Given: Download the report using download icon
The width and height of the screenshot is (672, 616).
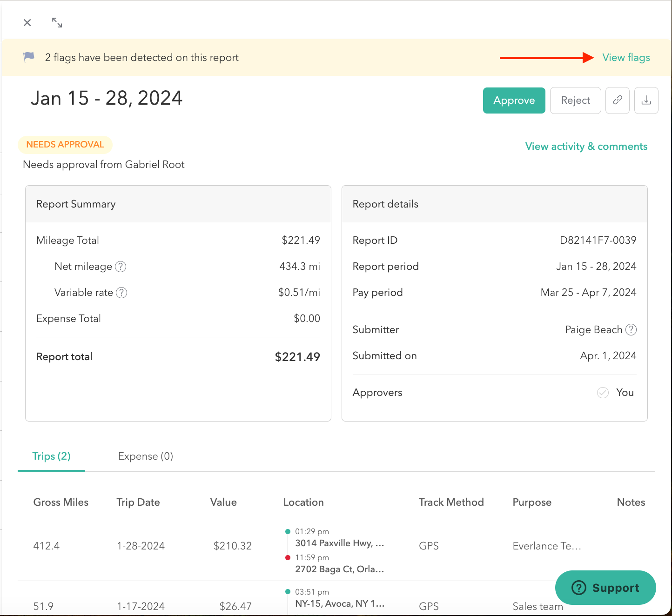Looking at the screenshot, I should [646, 100].
